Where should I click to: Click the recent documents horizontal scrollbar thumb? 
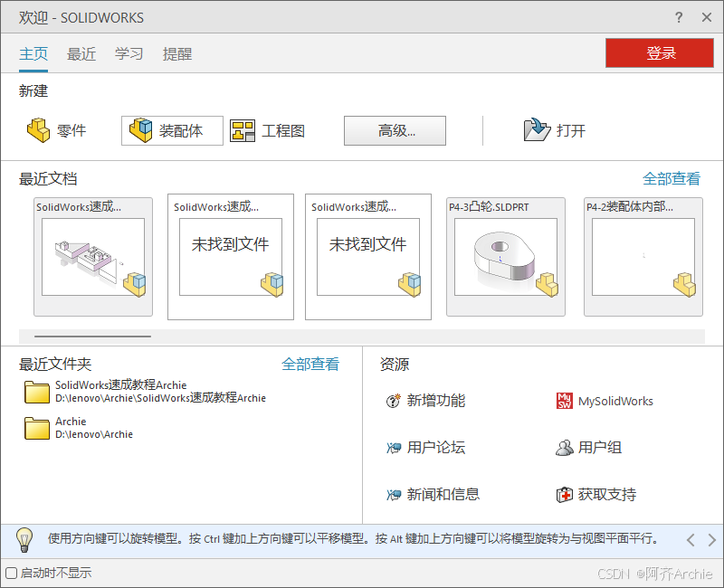(92, 337)
